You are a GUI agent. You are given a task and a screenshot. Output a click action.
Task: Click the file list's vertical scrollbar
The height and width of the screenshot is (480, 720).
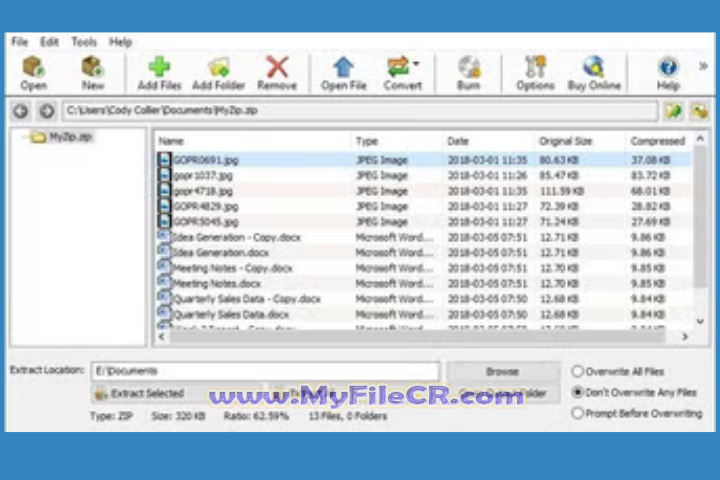[x=700, y=218]
